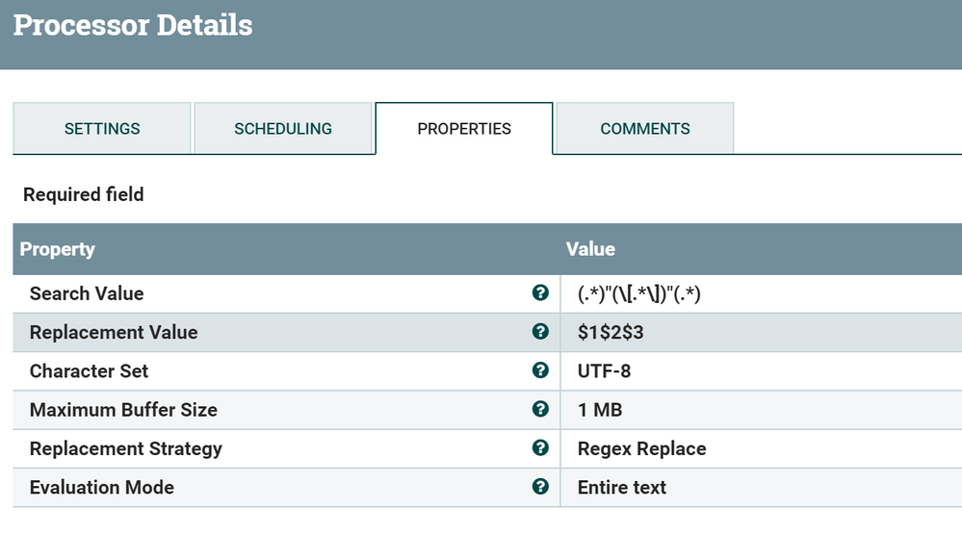Edit the $1$2$3 replacement value
The width and height of the screenshot is (962, 560).
tap(611, 333)
